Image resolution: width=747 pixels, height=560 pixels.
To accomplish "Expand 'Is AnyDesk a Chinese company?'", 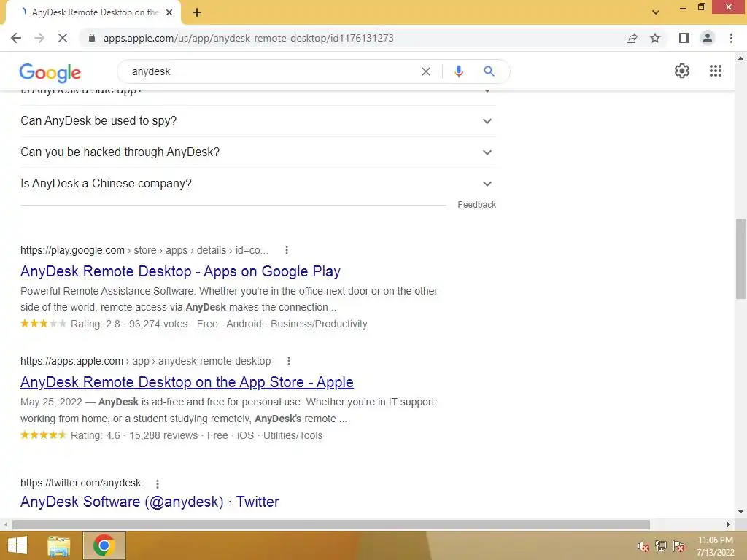I will [x=258, y=184].
